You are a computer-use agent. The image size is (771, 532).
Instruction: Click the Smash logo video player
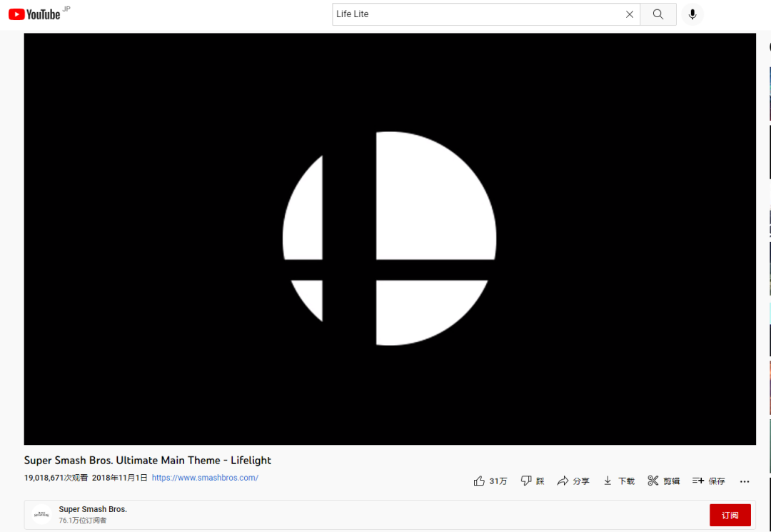(390, 239)
